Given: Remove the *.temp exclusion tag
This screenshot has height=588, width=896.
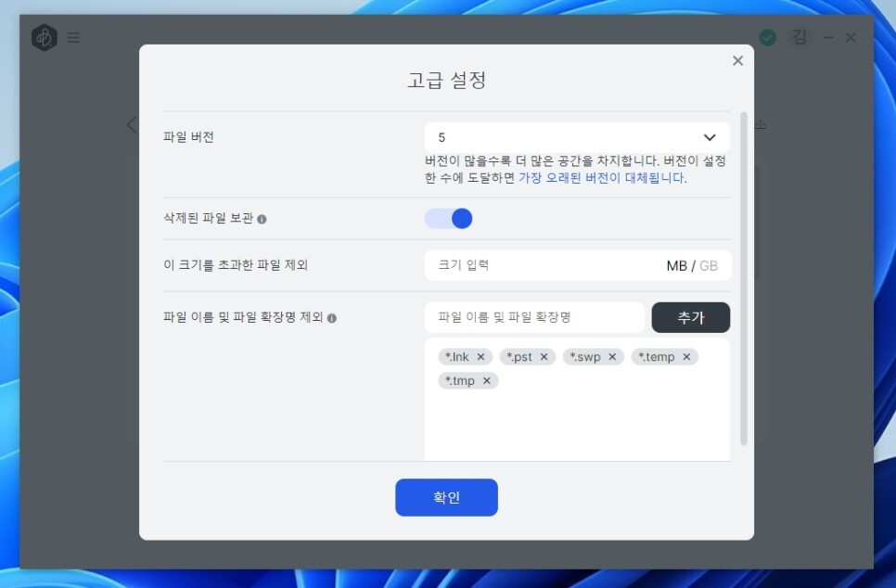Looking at the screenshot, I should coord(686,356).
